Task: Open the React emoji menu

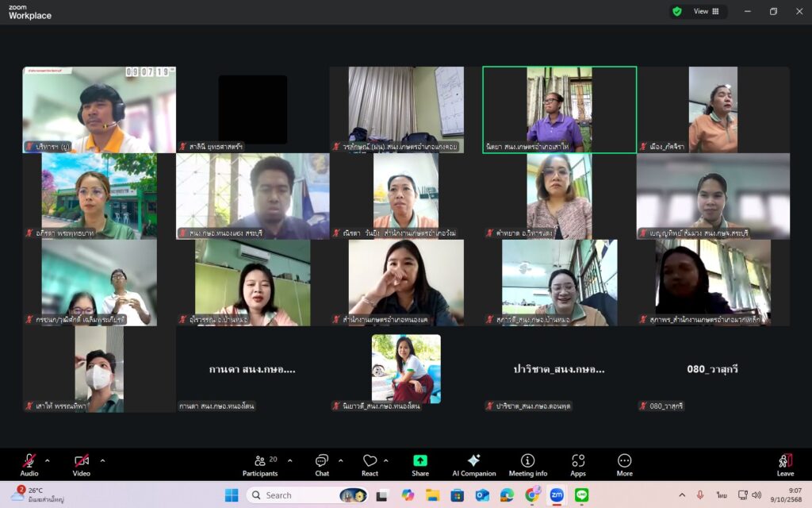Action: (x=370, y=464)
